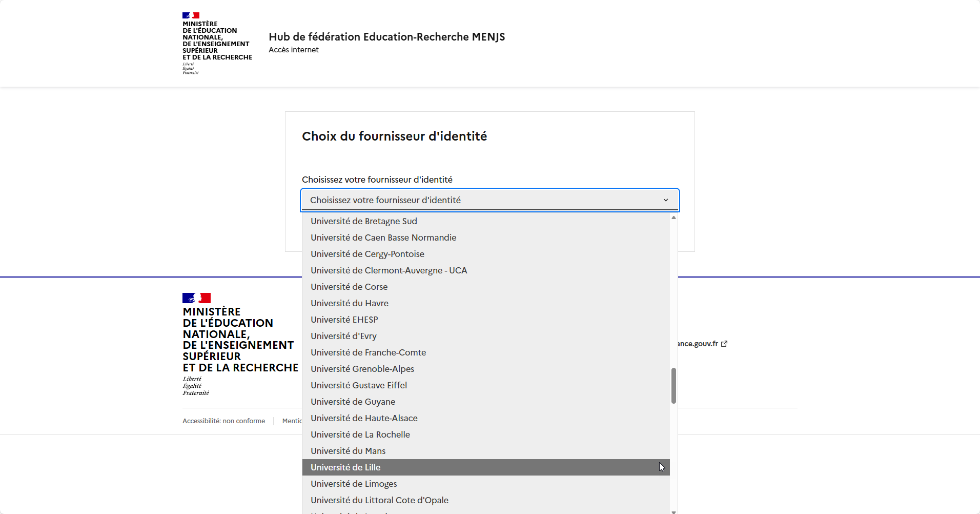The height and width of the screenshot is (514, 980).
Task: Choose Université de La Rochelle
Action: pyautogui.click(x=486, y=434)
